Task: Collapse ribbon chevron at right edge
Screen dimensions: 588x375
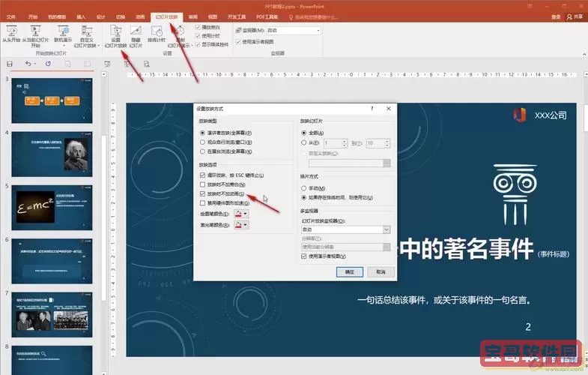Action: click(584, 55)
